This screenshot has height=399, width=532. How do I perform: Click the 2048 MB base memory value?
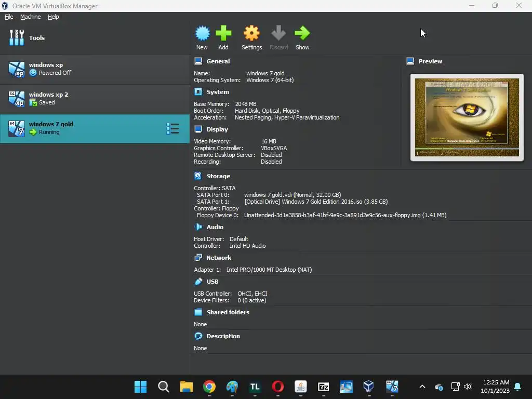pos(246,104)
